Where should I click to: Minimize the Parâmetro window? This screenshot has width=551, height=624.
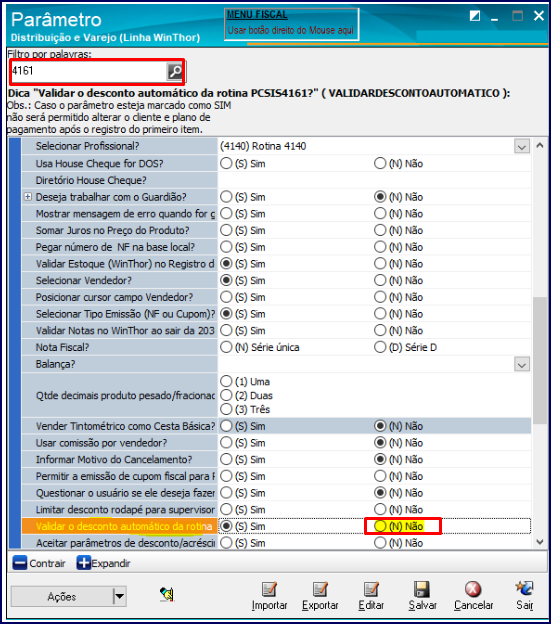point(495,18)
